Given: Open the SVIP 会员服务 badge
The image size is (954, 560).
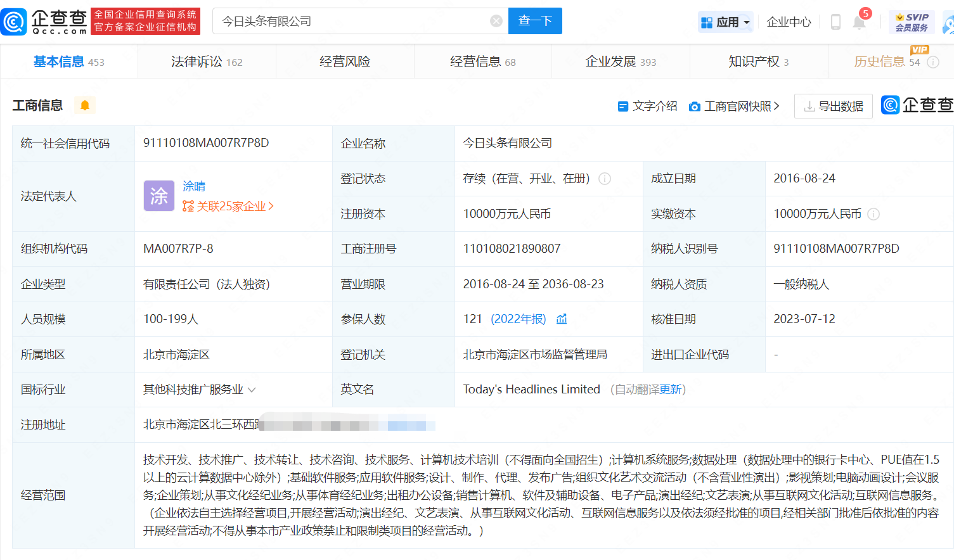Looking at the screenshot, I should tap(912, 22).
